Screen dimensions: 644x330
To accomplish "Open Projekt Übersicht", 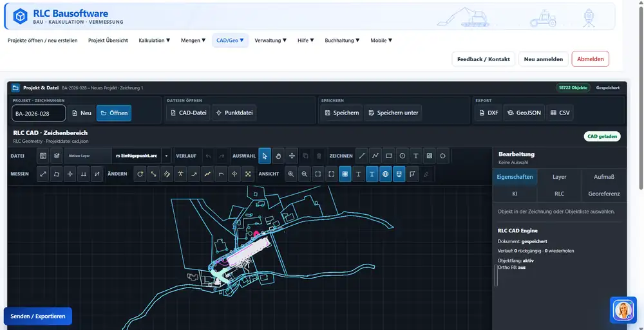I will (108, 41).
